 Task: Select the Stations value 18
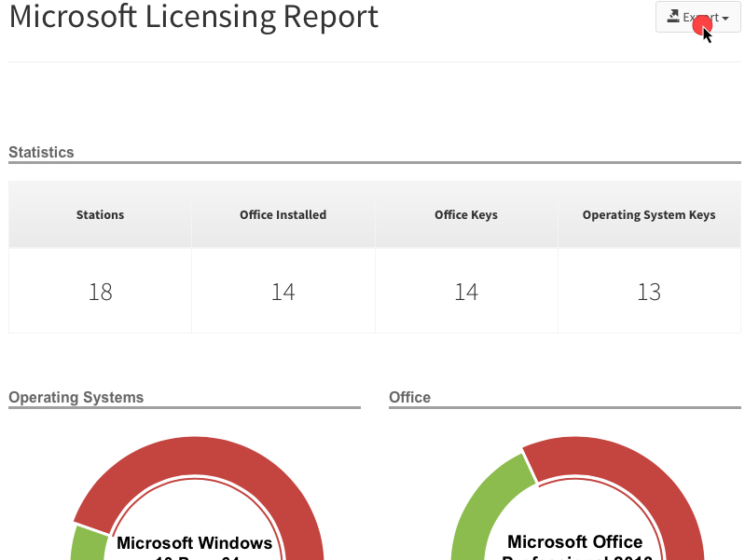point(101,292)
